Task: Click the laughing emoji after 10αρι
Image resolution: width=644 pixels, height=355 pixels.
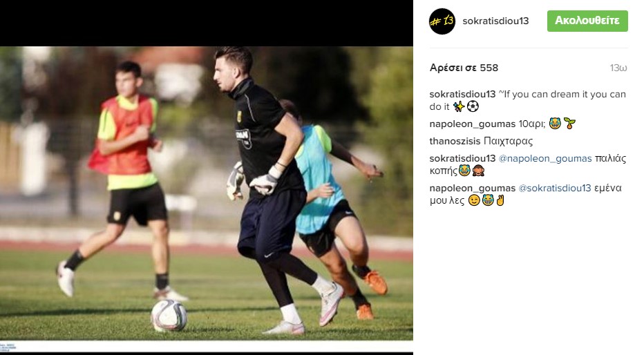Action: coord(555,123)
